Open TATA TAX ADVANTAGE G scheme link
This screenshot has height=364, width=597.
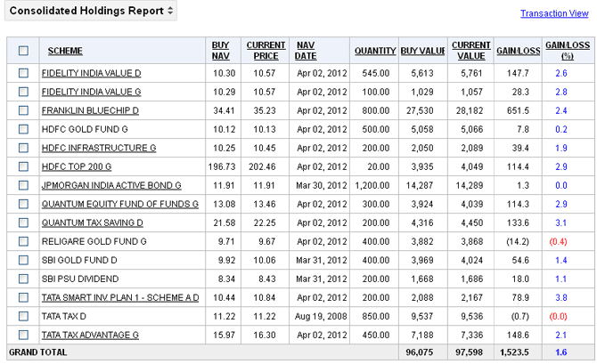pyautogui.click(x=90, y=336)
